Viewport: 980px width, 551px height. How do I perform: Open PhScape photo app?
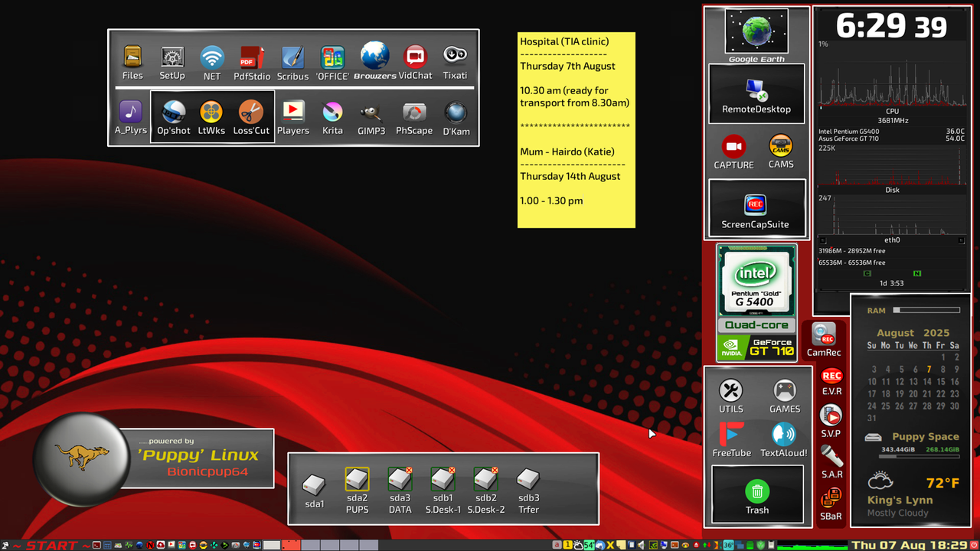414,112
